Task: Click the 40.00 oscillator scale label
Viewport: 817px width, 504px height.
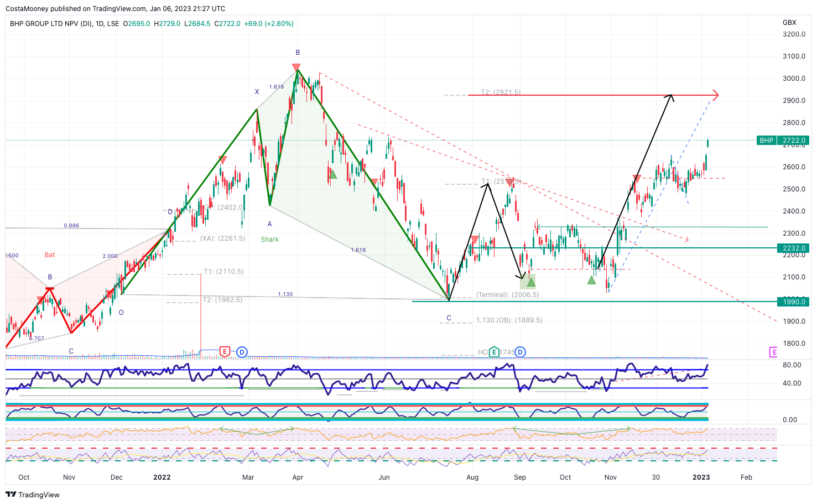Action: coord(792,383)
